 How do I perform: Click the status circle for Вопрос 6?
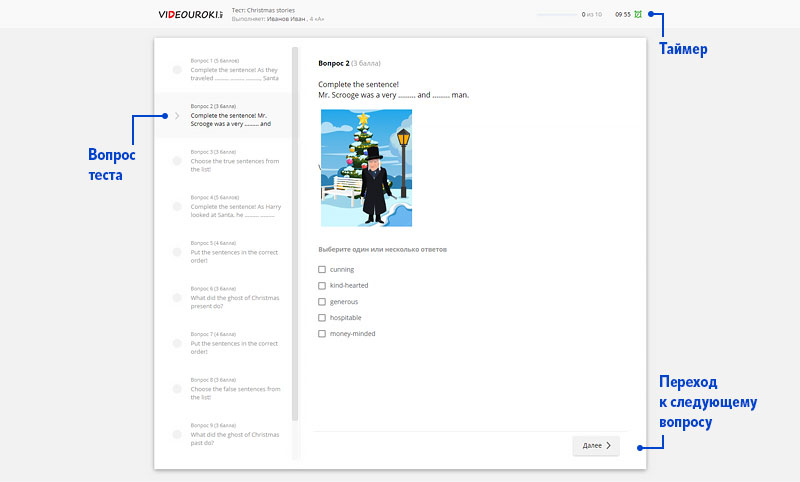(x=177, y=298)
